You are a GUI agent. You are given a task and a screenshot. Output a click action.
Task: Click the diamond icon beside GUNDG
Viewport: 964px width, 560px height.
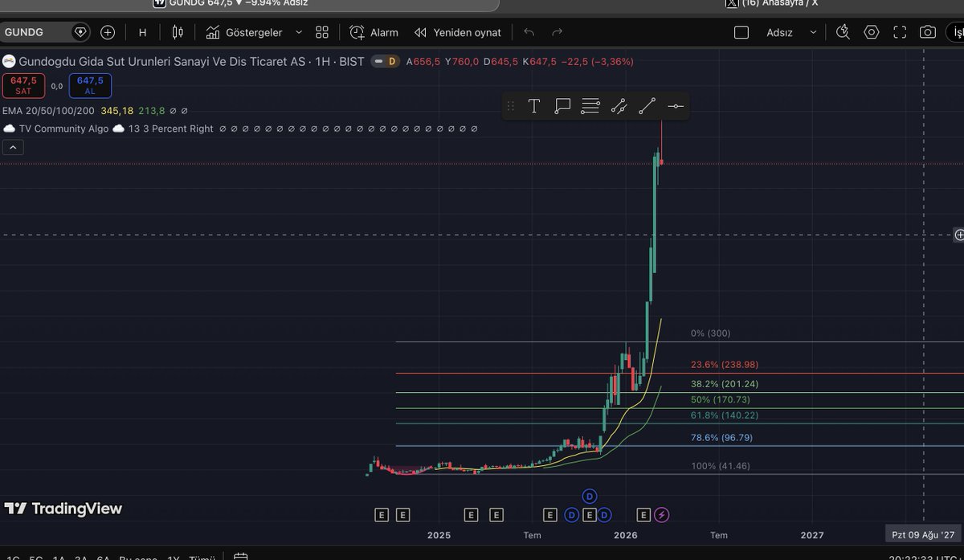tap(80, 33)
